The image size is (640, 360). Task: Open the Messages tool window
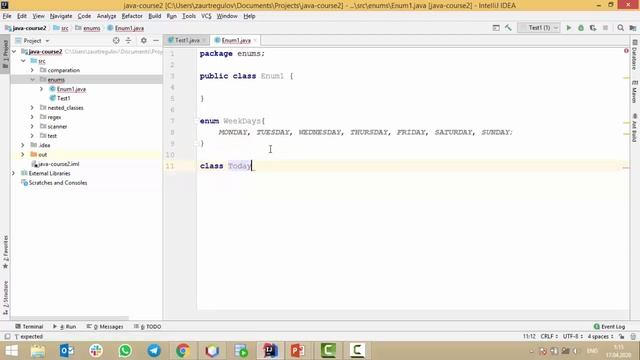pyautogui.click(x=105, y=327)
